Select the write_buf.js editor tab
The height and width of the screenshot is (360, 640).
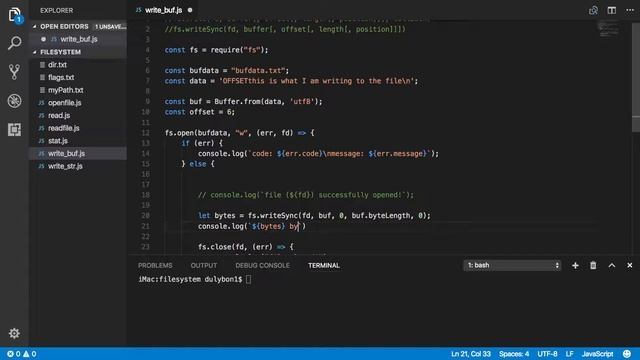pos(163,10)
